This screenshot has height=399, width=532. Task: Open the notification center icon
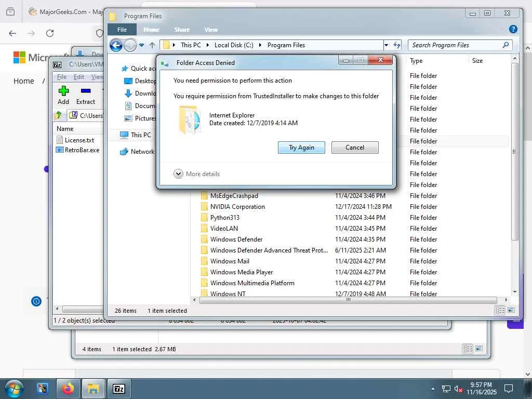[509, 389]
